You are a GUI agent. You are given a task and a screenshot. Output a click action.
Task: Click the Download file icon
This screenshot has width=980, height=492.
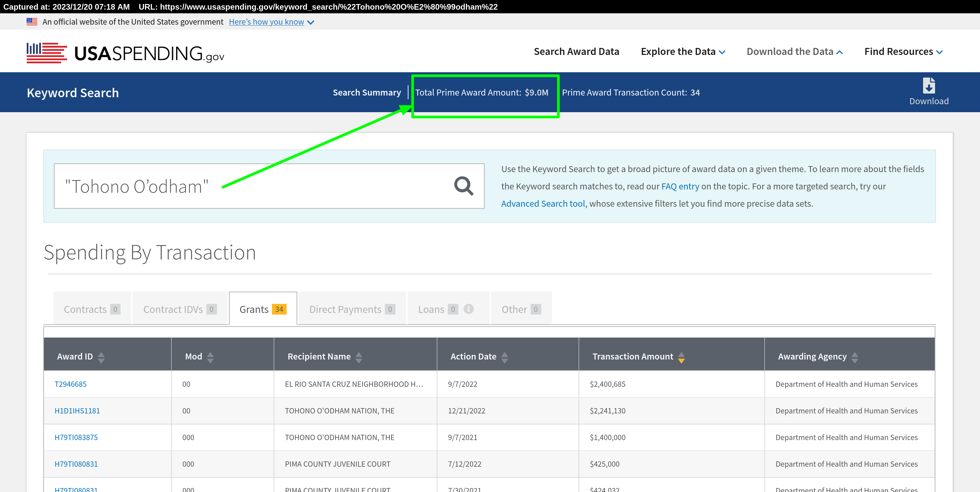tap(929, 85)
